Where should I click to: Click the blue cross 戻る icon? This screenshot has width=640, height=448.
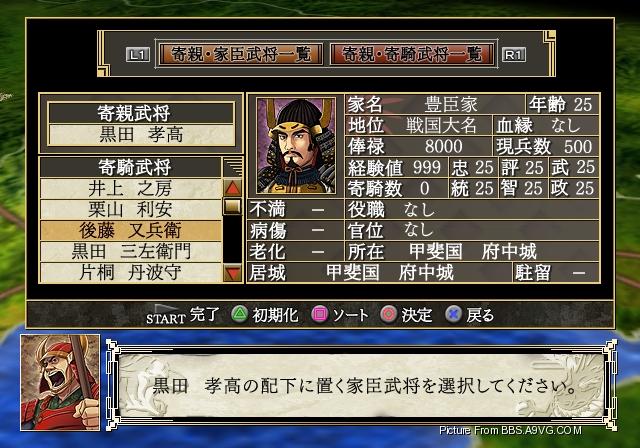[453, 314]
